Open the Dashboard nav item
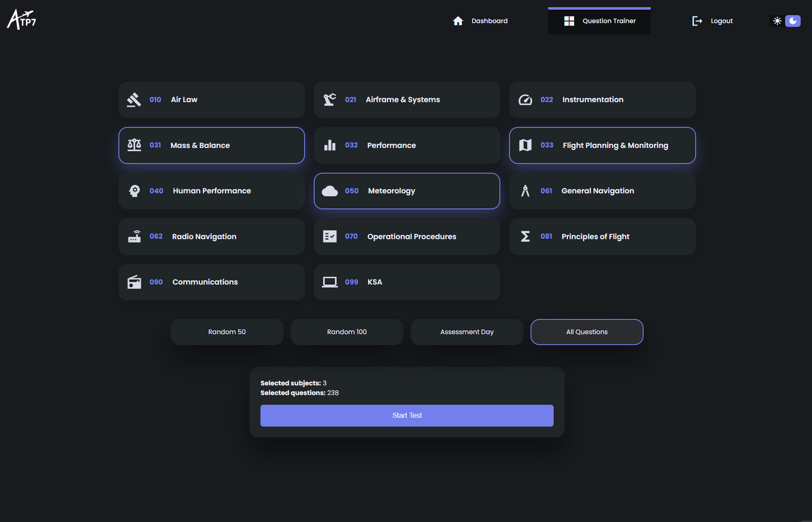This screenshot has width=812, height=522. (480, 21)
